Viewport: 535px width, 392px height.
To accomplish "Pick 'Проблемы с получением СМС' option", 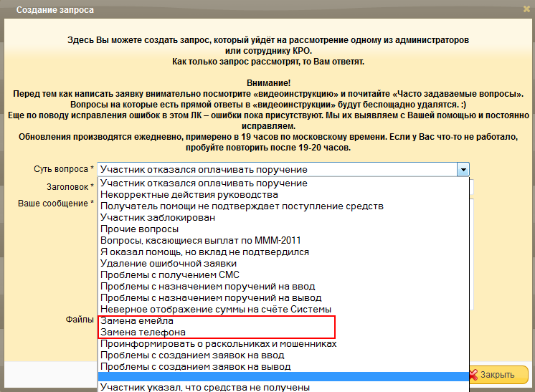I will [x=170, y=275].
